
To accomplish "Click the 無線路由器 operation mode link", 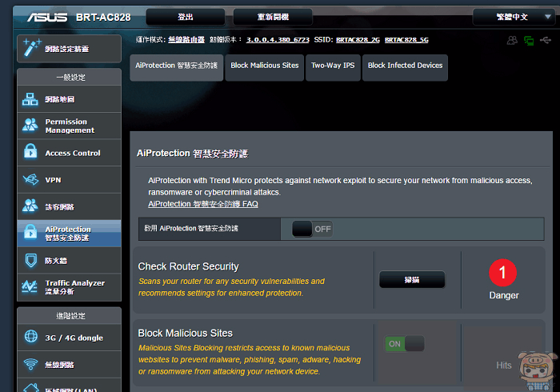I will [186, 40].
